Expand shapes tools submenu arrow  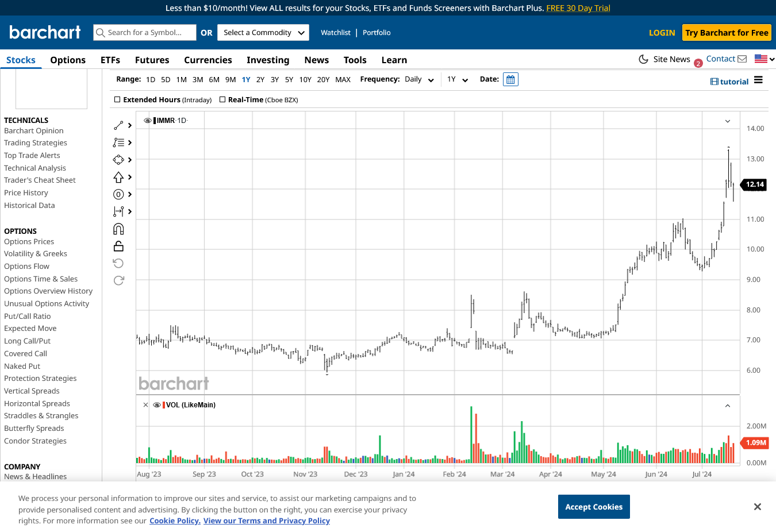[130, 160]
